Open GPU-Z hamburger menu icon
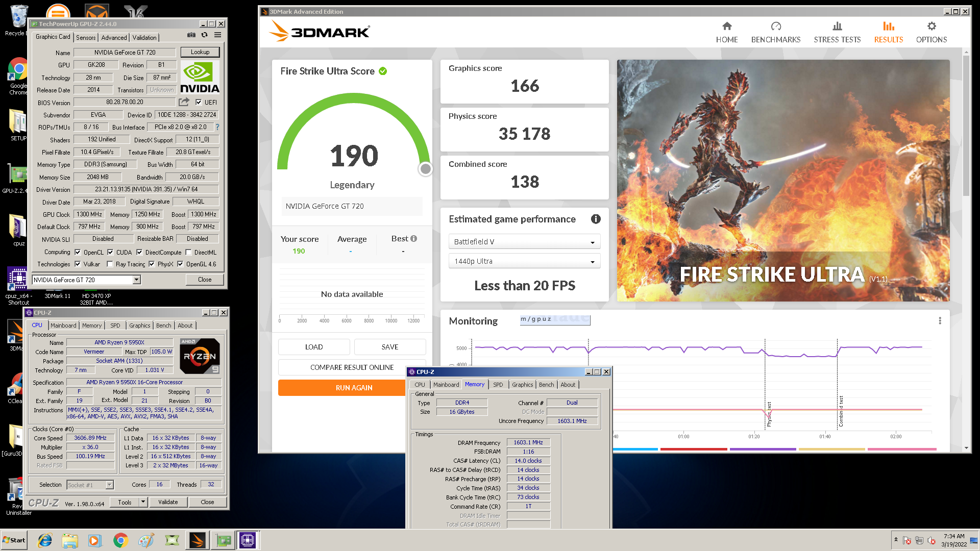Screen dimensions: 980x551 click(x=217, y=35)
